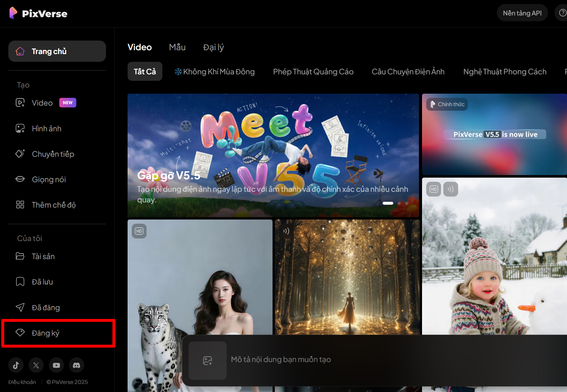Select Phép Thuật Quảng Cáo category filter

coord(313,72)
